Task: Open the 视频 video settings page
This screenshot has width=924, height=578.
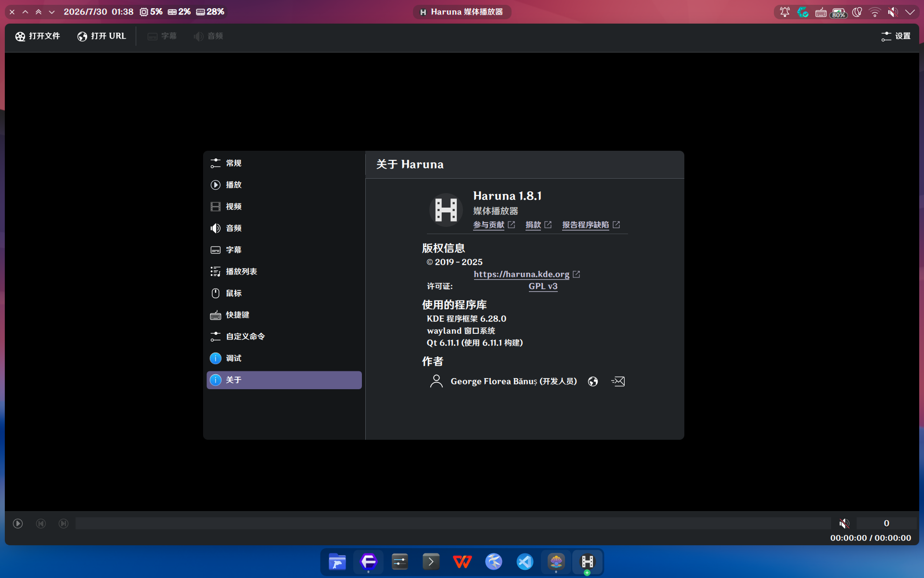Action: [284, 207]
